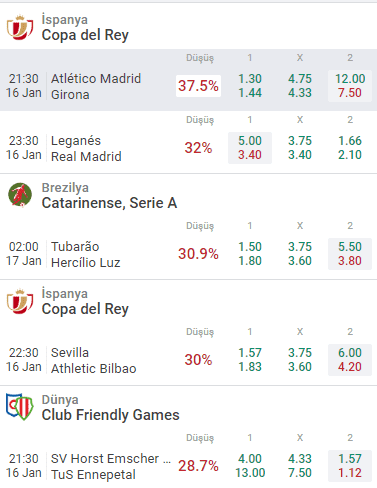Select the Real Madrid 1.66 / 2.10 odds
The height and width of the screenshot is (488, 377).
pyautogui.click(x=350, y=148)
